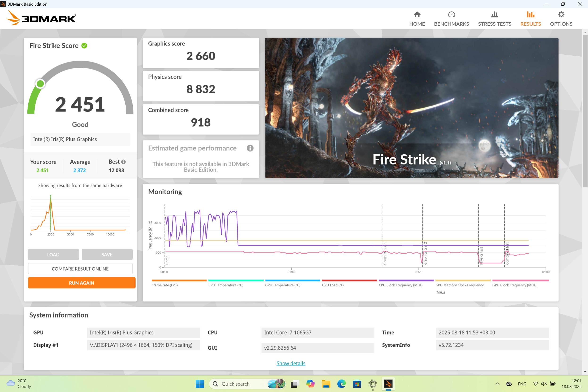Click the Average score 2 372
This screenshot has height=392, width=588.
[x=79, y=170]
